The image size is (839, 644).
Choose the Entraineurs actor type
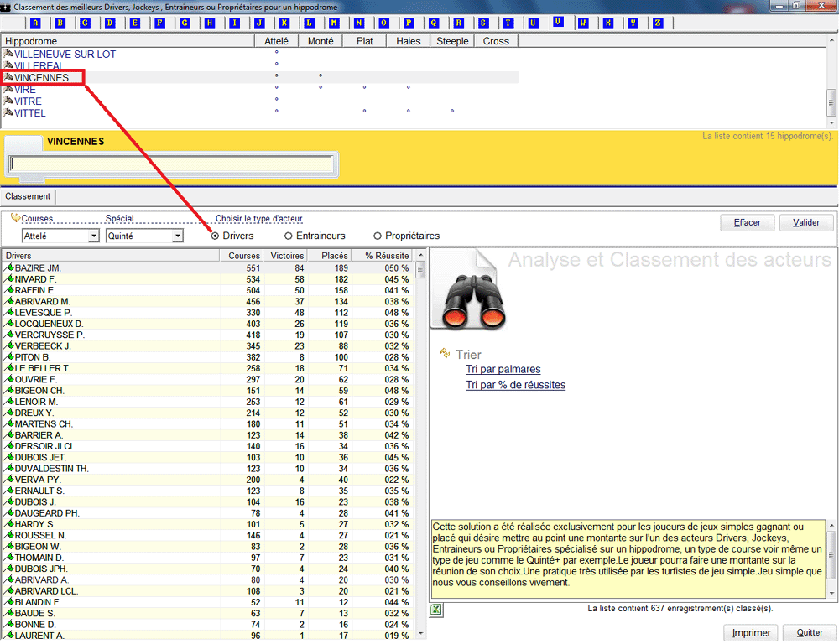[289, 236]
